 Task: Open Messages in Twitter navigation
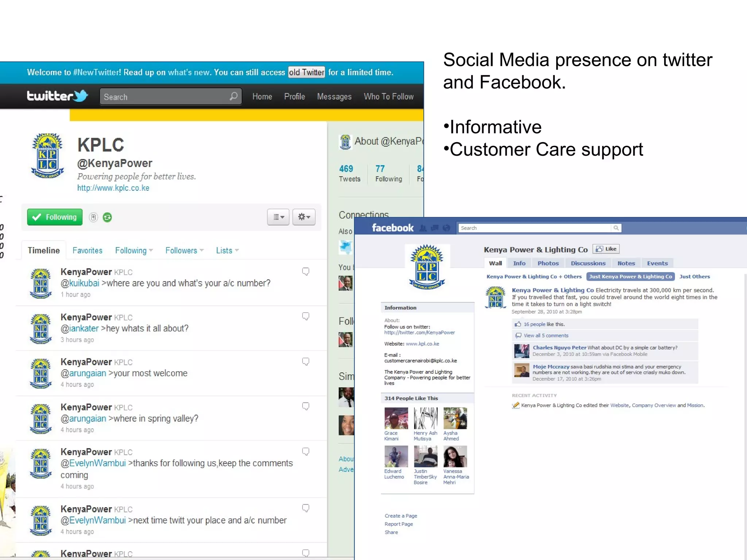(334, 97)
